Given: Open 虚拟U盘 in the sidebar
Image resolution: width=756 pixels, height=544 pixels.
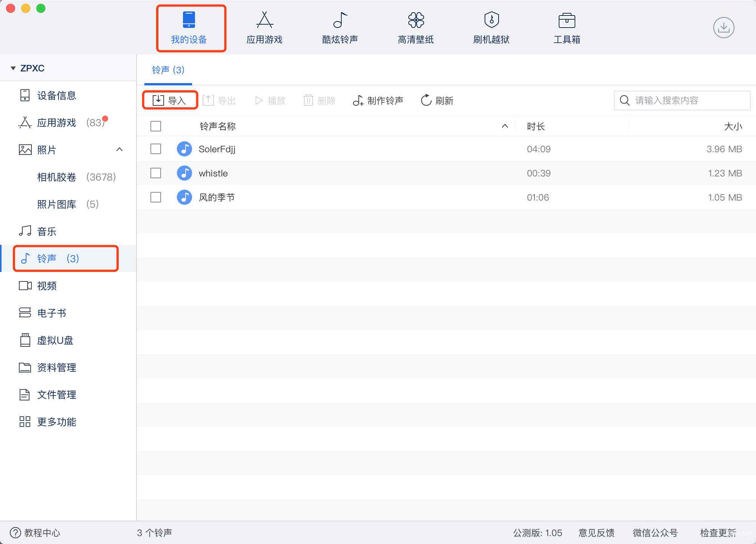Looking at the screenshot, I should pyautogui.click(x=68, y=340).
